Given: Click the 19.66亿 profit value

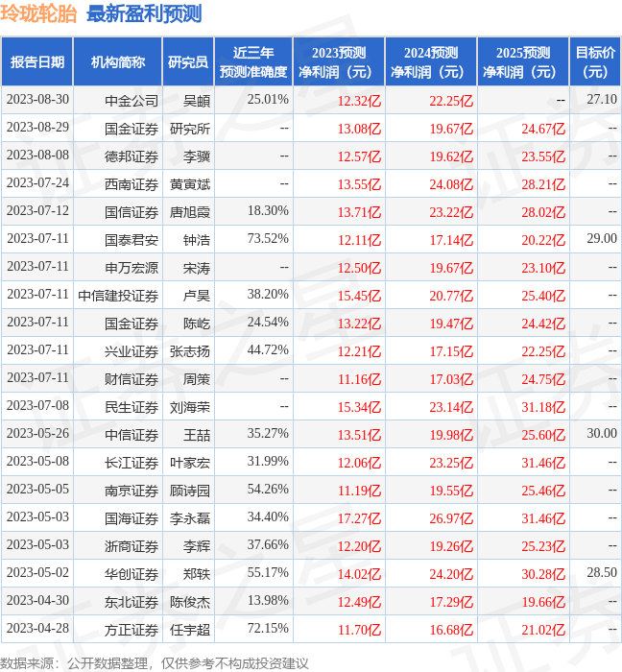Looking at the screenshot, I should pos(543,603).
